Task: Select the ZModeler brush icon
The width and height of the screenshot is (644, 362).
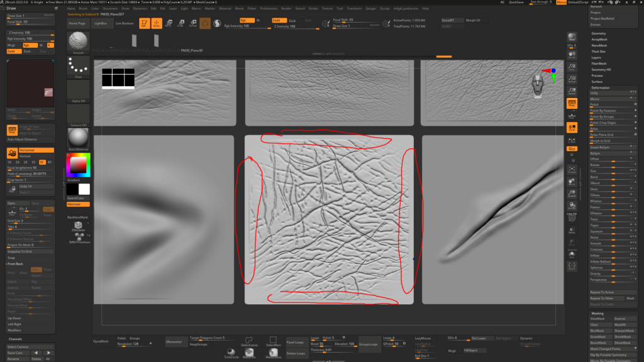Action: (78, 225)
